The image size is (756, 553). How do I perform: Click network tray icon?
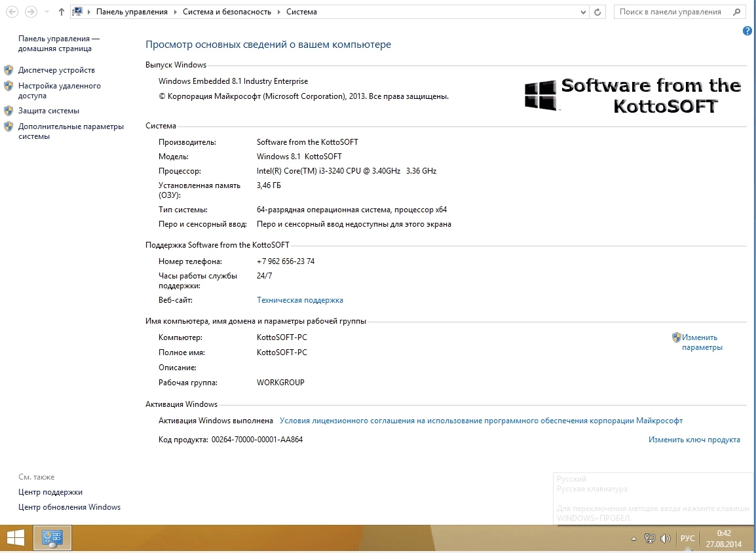click(650, 539)
